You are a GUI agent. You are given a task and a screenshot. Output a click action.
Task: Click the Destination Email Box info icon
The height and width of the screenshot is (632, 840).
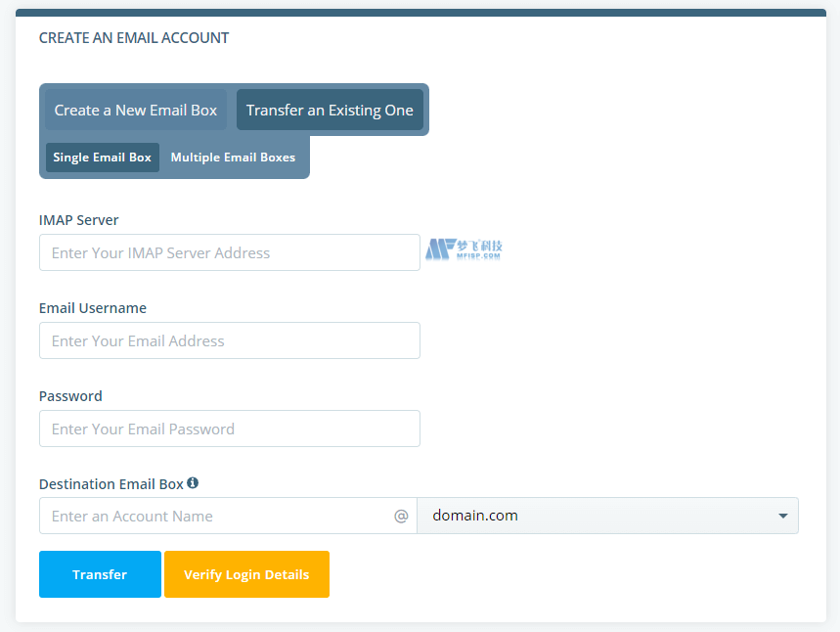193,483
